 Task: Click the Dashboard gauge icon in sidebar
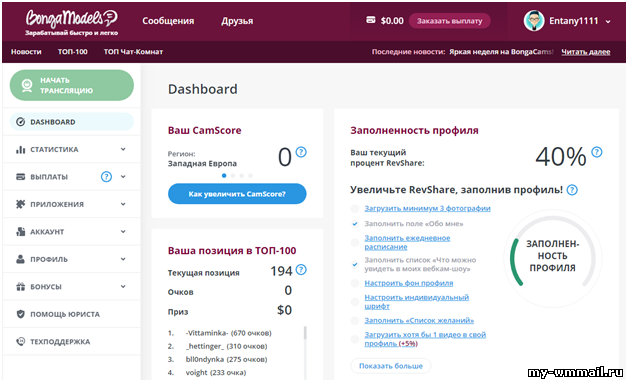coord(20,122)
